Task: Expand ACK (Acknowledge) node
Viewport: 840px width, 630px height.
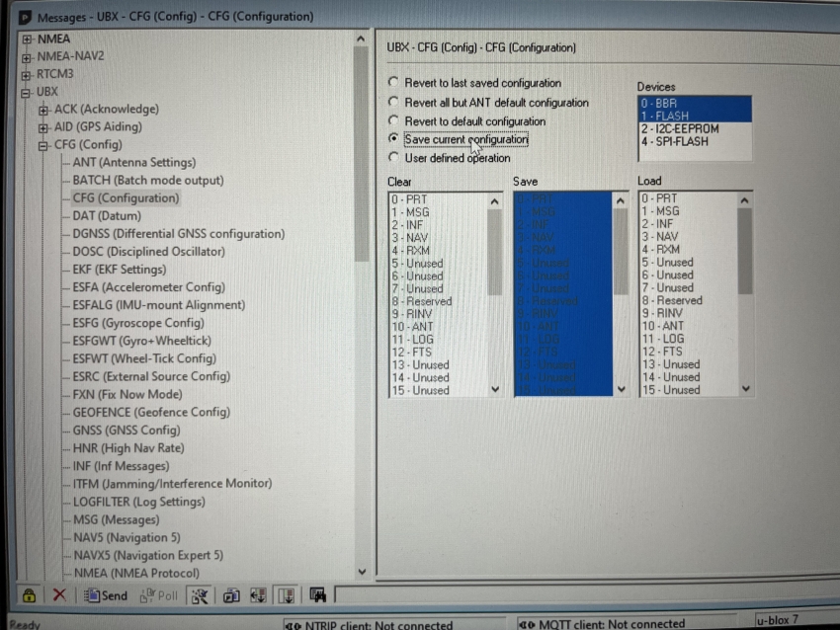Action: tap(43, 111)
